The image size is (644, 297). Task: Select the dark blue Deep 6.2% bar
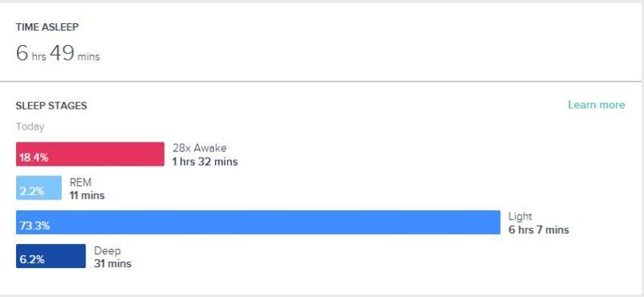click(x=51, y=256)
